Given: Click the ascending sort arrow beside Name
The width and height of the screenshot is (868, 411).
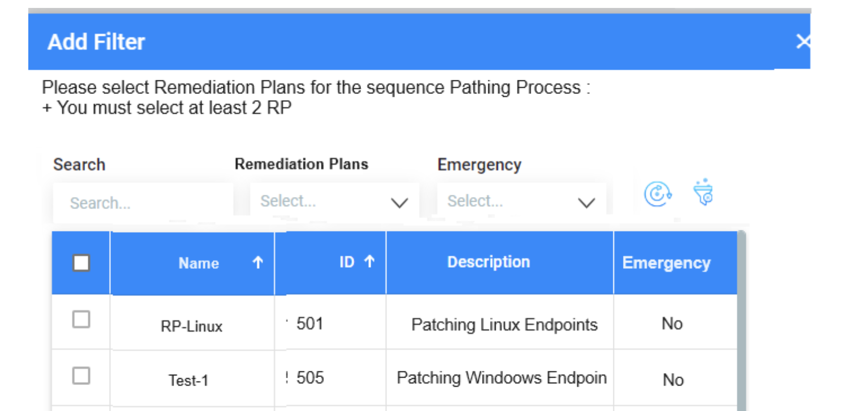Looking at the screenshot, I should (x=258, y=262).
